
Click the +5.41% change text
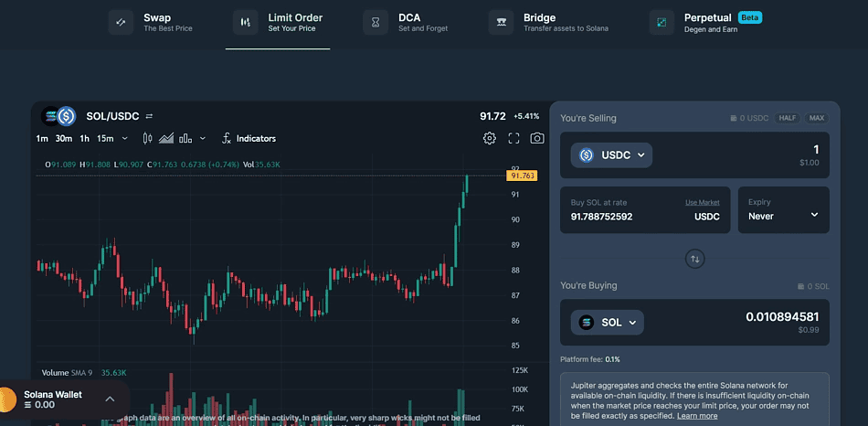click(526, 116)
